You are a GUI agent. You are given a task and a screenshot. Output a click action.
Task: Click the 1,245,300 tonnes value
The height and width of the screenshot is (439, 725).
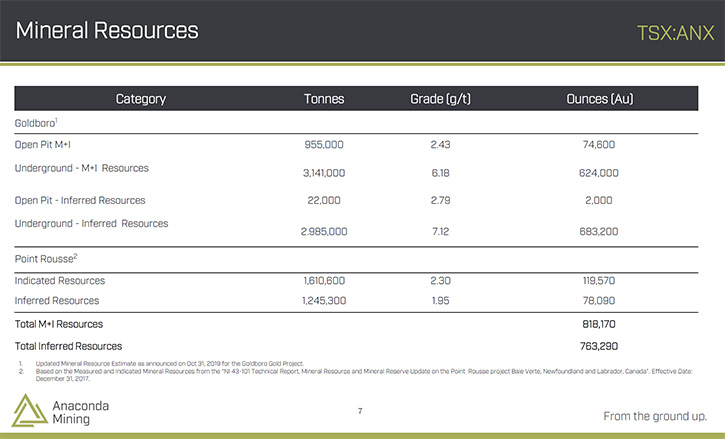coord(324,301)
